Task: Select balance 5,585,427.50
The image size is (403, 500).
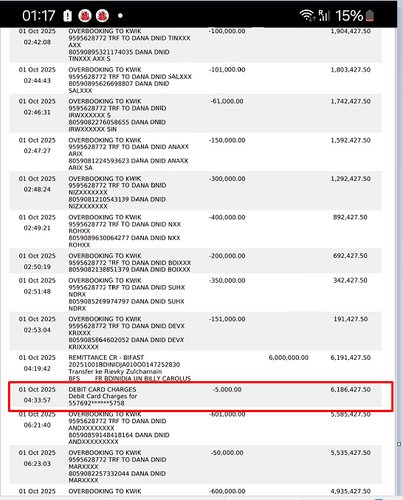Action: (350, 414)
